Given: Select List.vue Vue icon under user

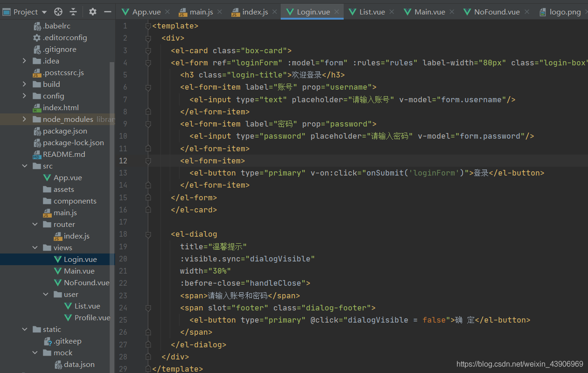Looking at the screenshot, I should tap(69, 306).
